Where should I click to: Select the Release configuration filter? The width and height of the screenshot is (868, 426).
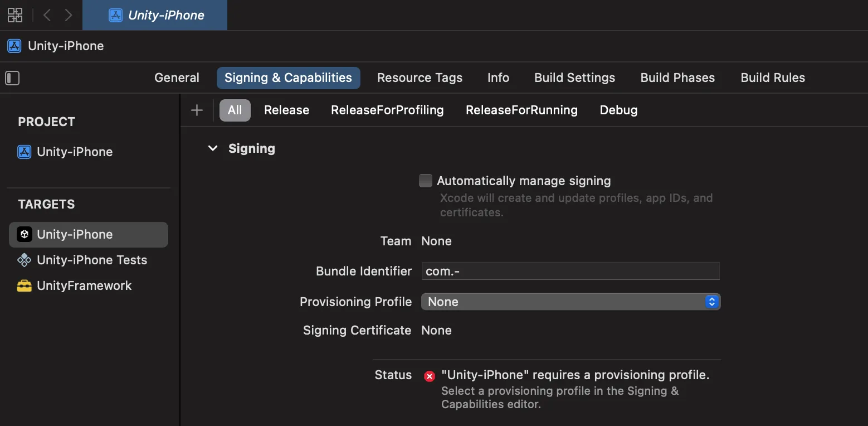click(x=286, y=110)
